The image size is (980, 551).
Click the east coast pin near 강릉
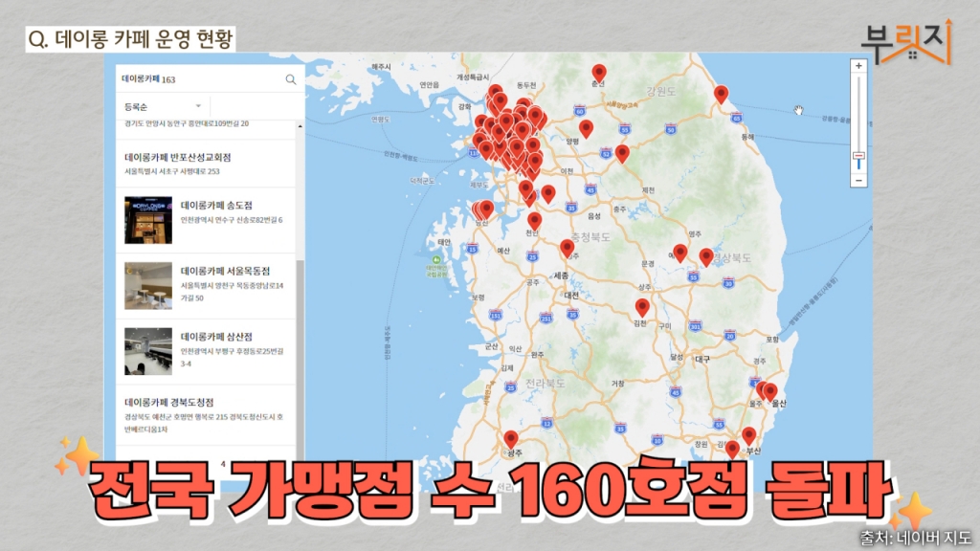(x=721, y=93)
